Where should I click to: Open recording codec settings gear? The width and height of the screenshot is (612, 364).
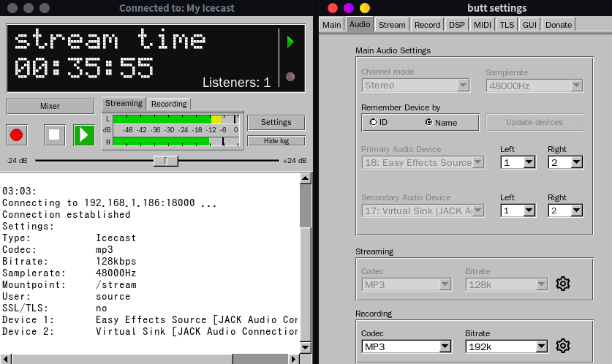pyautogui.click(x=562, y=346)
